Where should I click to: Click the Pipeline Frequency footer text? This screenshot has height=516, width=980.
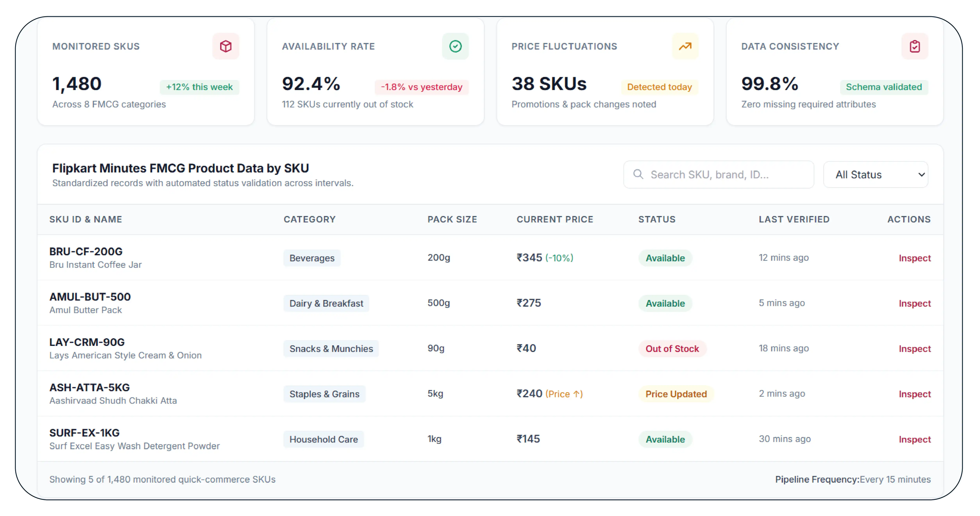(853, 479)
